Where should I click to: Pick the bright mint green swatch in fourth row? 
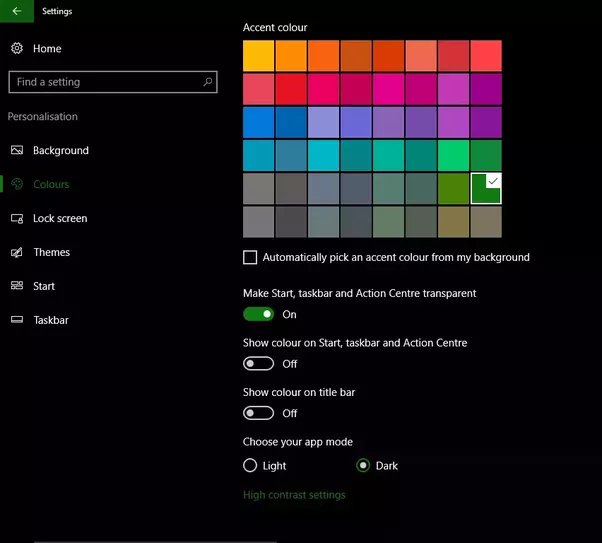pyautogui.click(x=453, y=156)
